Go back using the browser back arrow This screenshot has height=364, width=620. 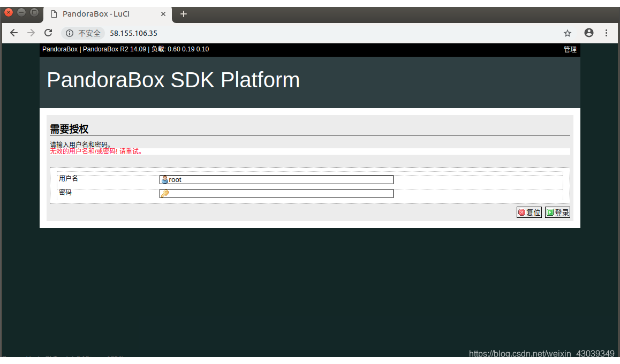point(14,33)
